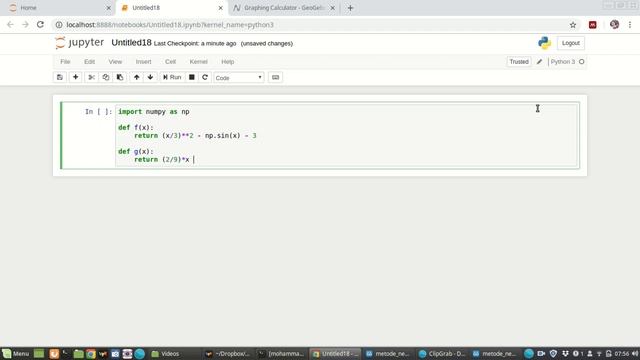This screenshot has width=640, height=360.
Task: Open the Chrome three-dot menu
Action: tap(630, 25)
